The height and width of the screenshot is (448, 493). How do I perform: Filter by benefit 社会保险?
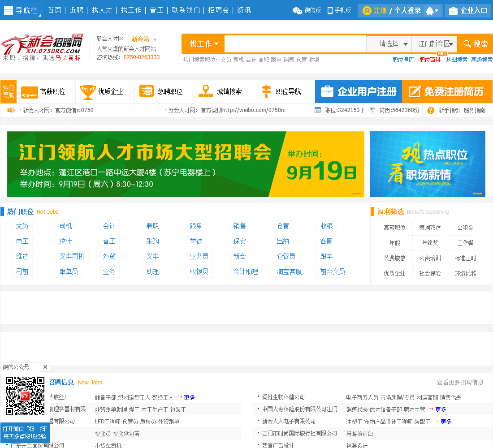point(430,273)
